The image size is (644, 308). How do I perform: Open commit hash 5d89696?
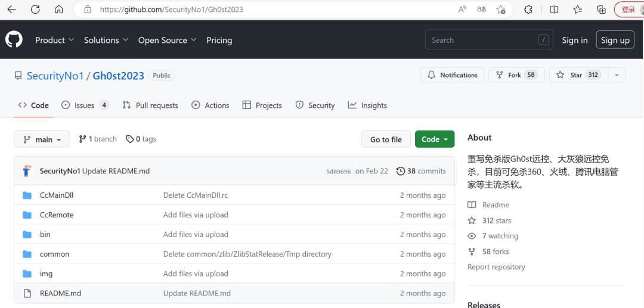pos(339,172)
